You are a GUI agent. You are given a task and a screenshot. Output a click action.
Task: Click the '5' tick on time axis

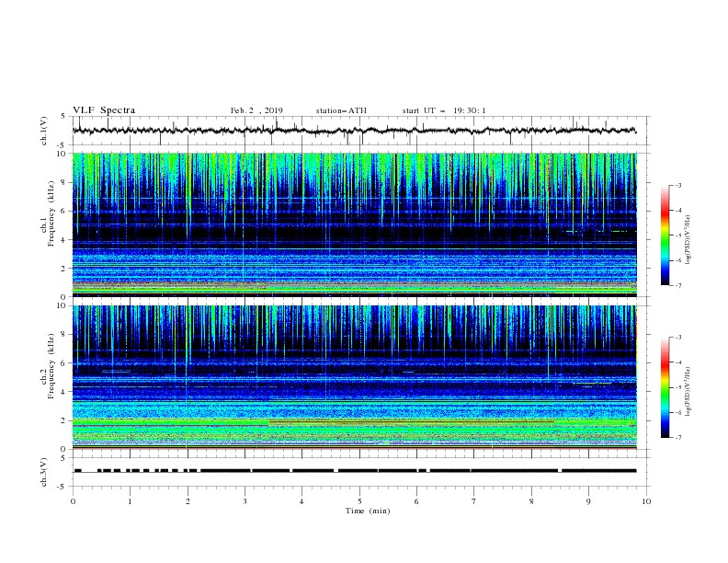tap(359, 501)
